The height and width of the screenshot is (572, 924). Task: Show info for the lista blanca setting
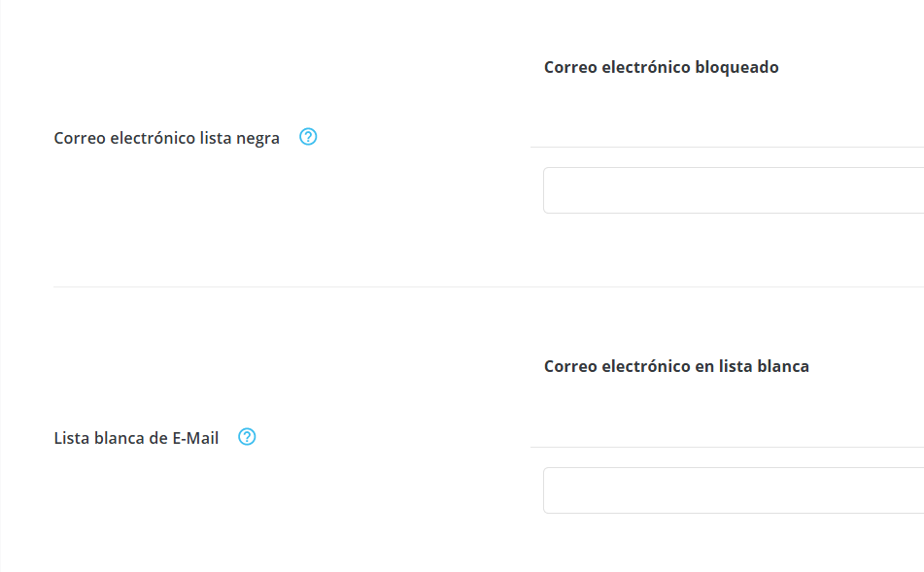247,437
